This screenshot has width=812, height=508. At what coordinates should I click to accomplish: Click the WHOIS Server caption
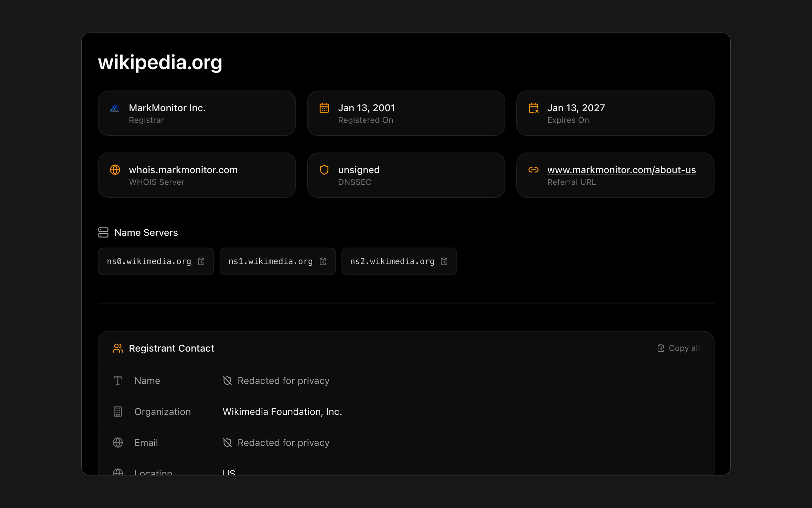click(x=157, y=182)
